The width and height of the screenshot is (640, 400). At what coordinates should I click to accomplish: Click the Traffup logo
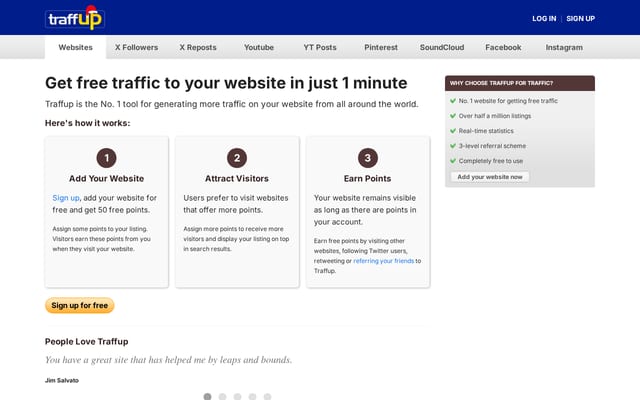pos(75,18)
